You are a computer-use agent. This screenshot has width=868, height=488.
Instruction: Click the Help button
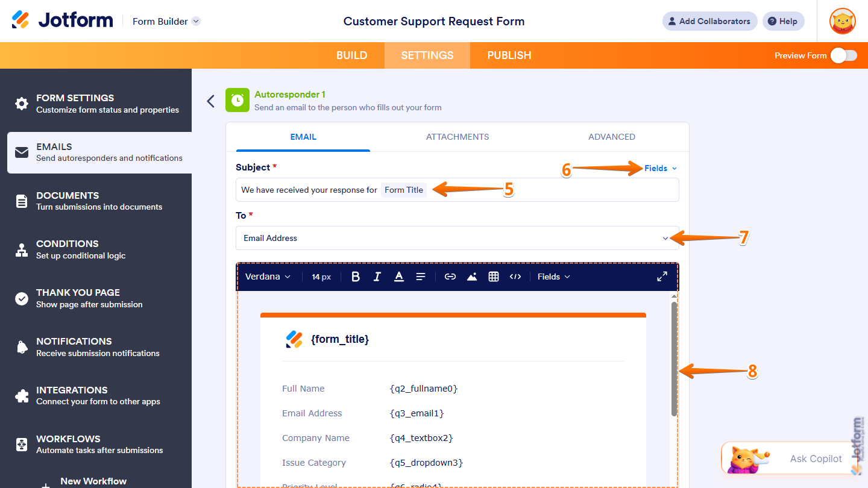click(x=783, y=21)
